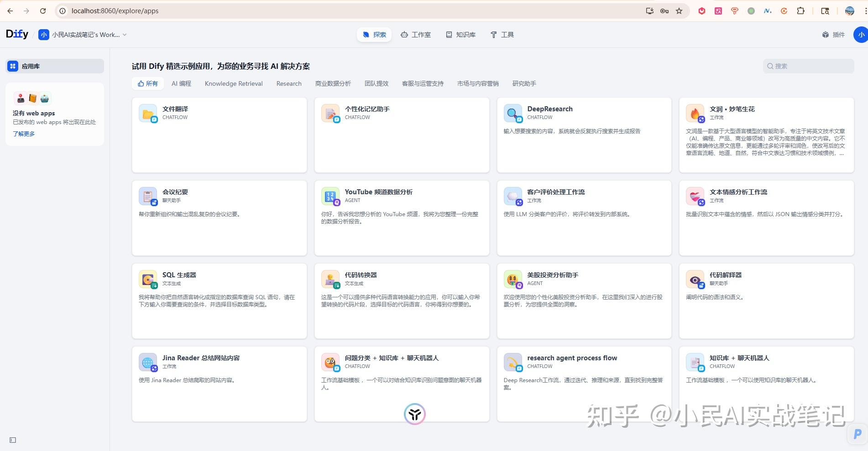Filter by 研究助手 category
Viewport: 868px width, 451px height.
(x=524, y=83)
